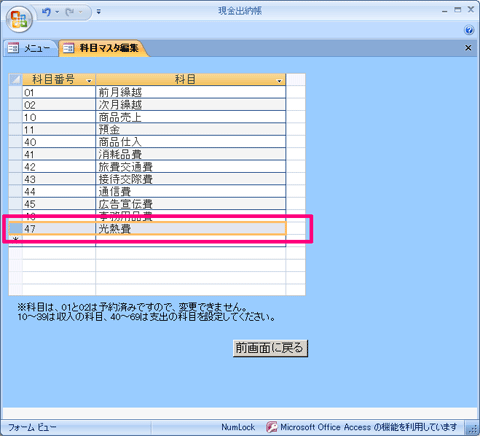The width and height of the screenshot is (480, 436).
Task: Click the 旅費交通費 cell
Action: coord(191,166)
